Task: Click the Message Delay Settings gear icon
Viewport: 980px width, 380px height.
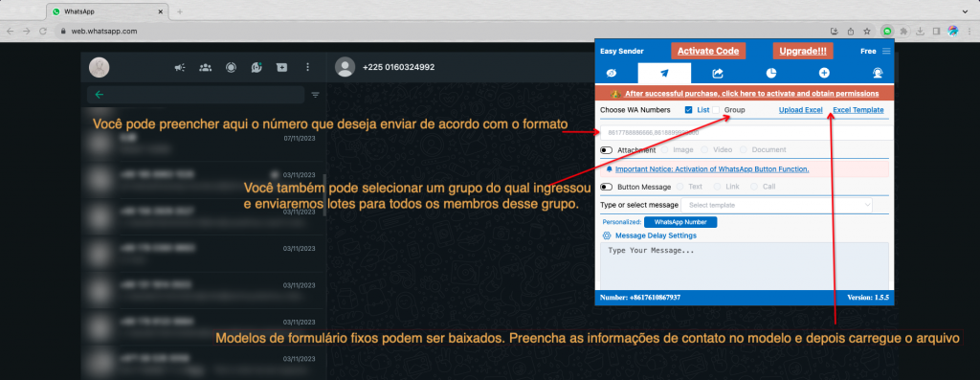Action: click(x=606, y=235)
